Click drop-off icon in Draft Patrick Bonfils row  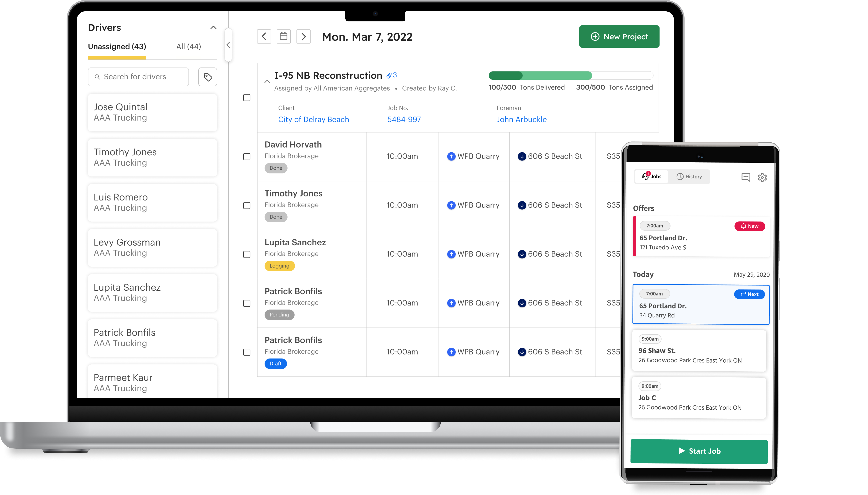[x=522, y=352]
